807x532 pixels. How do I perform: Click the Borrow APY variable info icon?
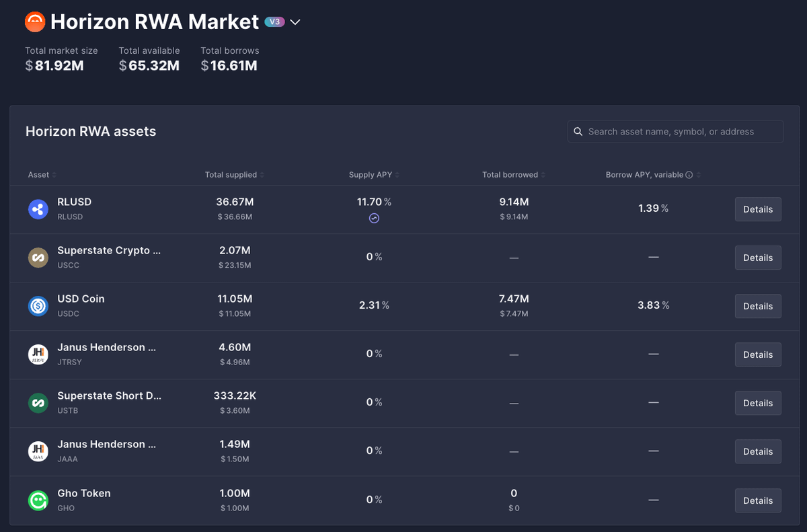click(689, 175)
